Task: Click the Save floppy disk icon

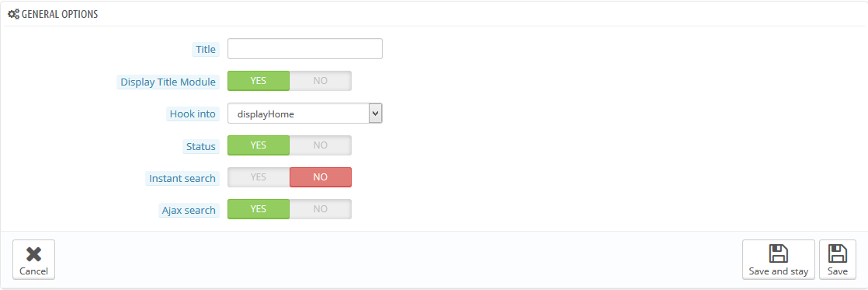Action: click(x=838, y=253)
